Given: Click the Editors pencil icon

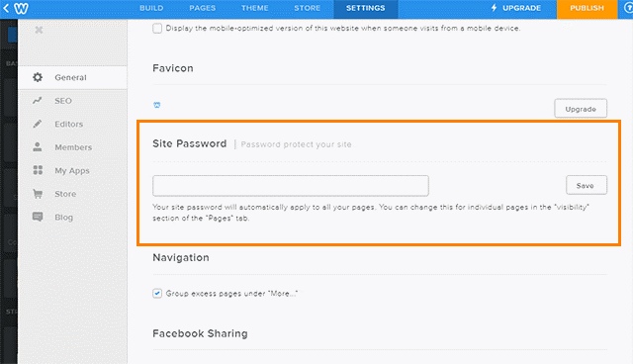Looking at the screenshot, I should coord(38,124).
